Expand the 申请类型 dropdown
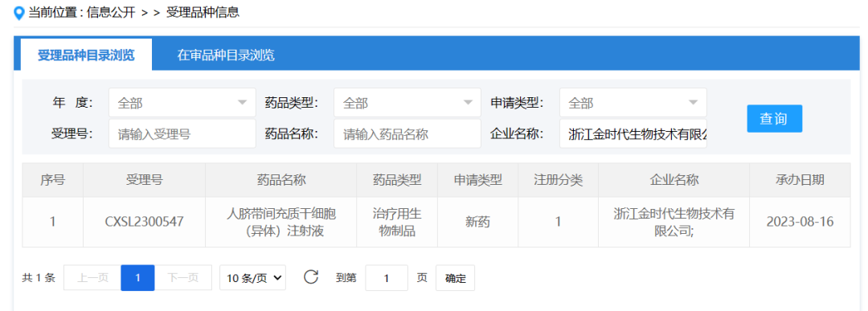The height and width of the screenshot is (311, 868). 633,102
